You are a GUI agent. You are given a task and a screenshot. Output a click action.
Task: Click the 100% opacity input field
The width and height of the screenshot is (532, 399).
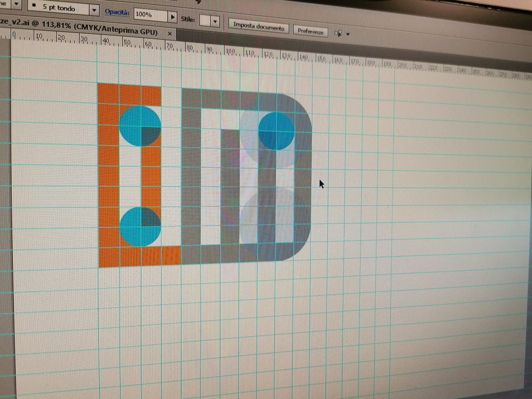click(x=150, y=16)
